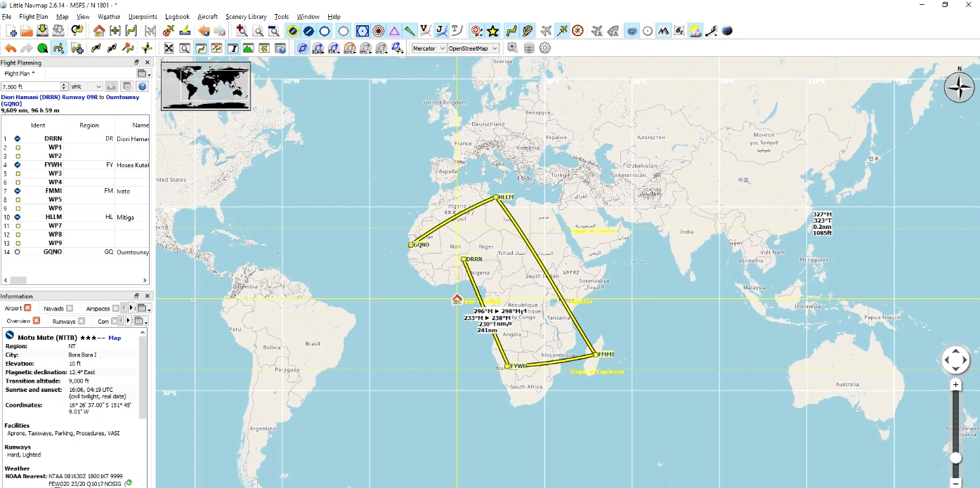Open userpoint search with the star icon
Viewport: 980px width, 488px height.
492,31
